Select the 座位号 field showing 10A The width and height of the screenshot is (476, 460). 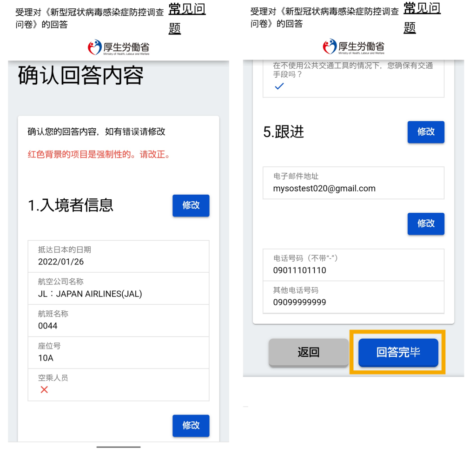pyautogui.click(x=119, y=353)
